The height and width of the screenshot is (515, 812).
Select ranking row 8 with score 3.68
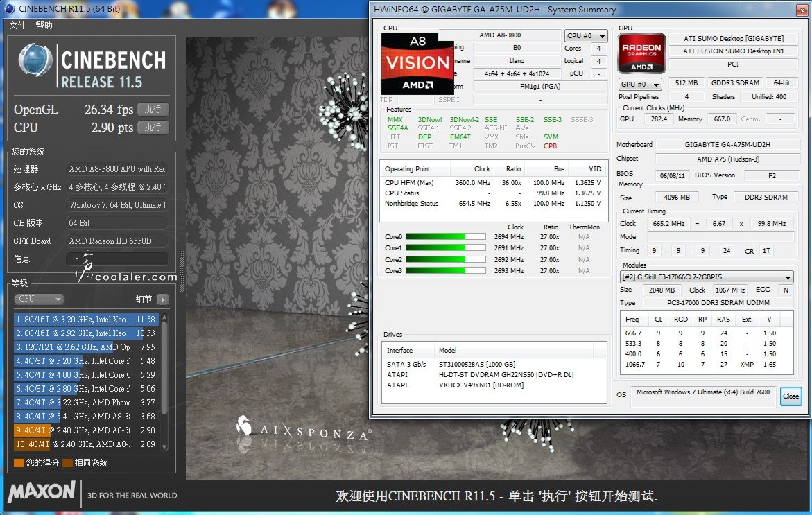[x=86, y=416]
